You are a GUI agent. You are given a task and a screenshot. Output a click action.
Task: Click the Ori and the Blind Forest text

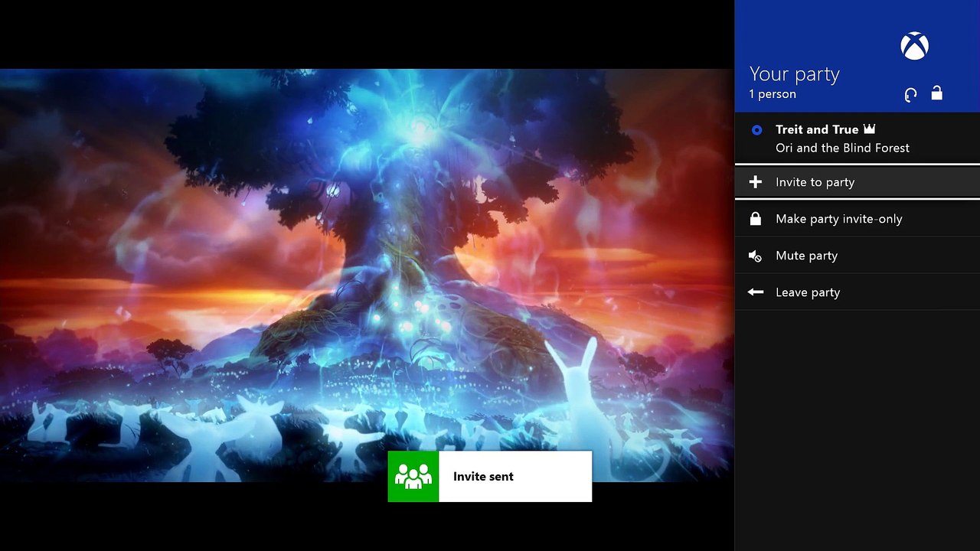[842, 148]
